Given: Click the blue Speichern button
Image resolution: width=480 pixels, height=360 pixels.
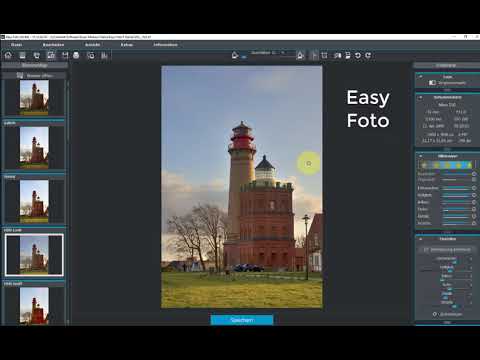Looking at the screenshot, I should pyautogui.click(x=242, y=320).
